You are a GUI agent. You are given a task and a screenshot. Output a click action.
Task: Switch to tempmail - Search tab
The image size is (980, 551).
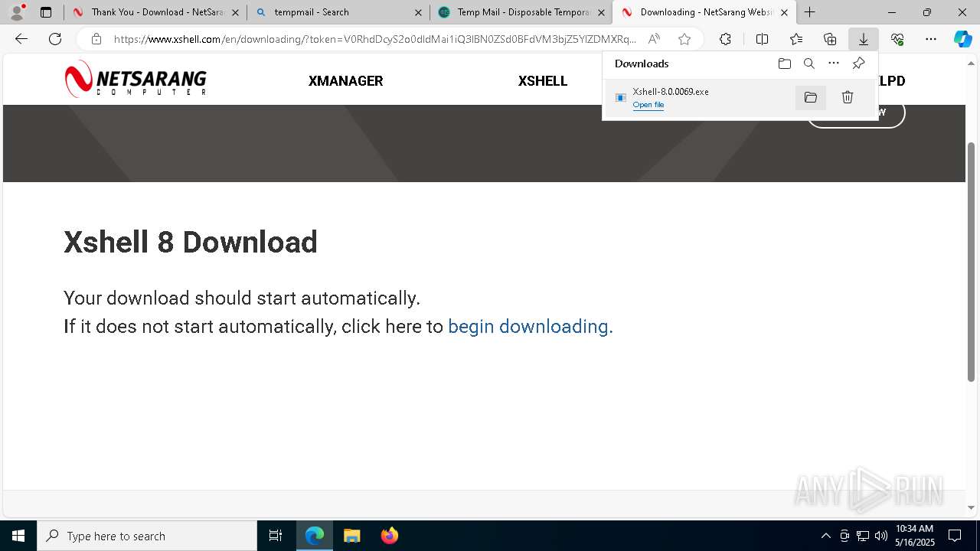[338, 12]
